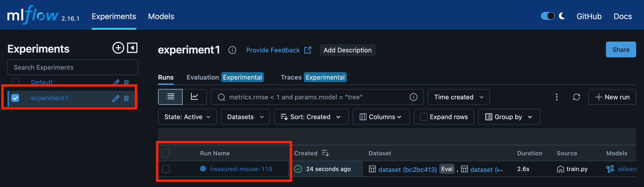644x187 pixels.
Task: Enable the Expand rows checkbox
Action: (424, 117)
